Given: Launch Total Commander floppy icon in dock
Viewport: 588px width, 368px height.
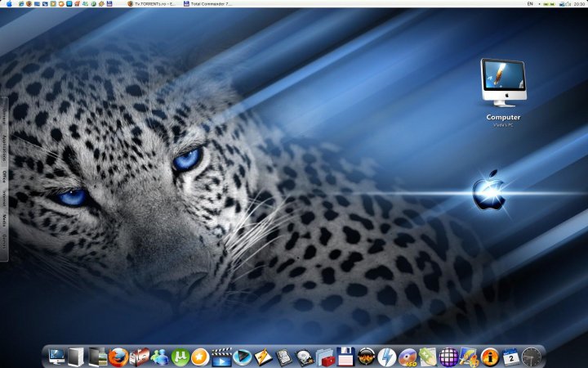Looking at the screenshot, I should [345, 357].
